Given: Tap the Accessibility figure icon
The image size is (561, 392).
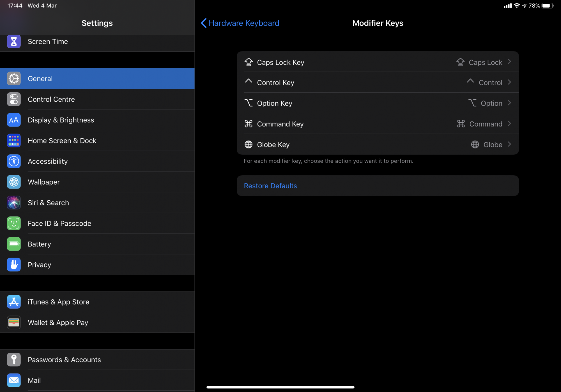Looking at the screenshot, I should [x=14, y=161].
